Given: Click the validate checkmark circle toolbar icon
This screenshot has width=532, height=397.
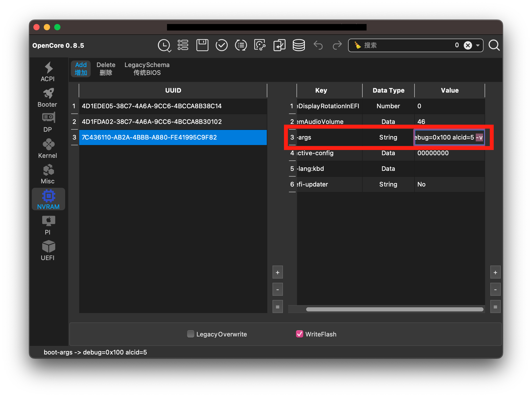Looking at the screenshot, I should [221, 45].
